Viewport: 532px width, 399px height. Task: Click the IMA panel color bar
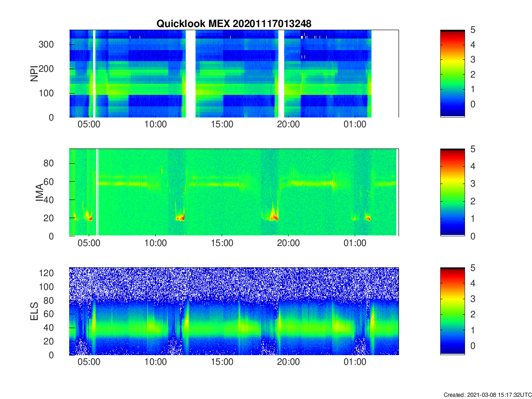click(452, 192)
